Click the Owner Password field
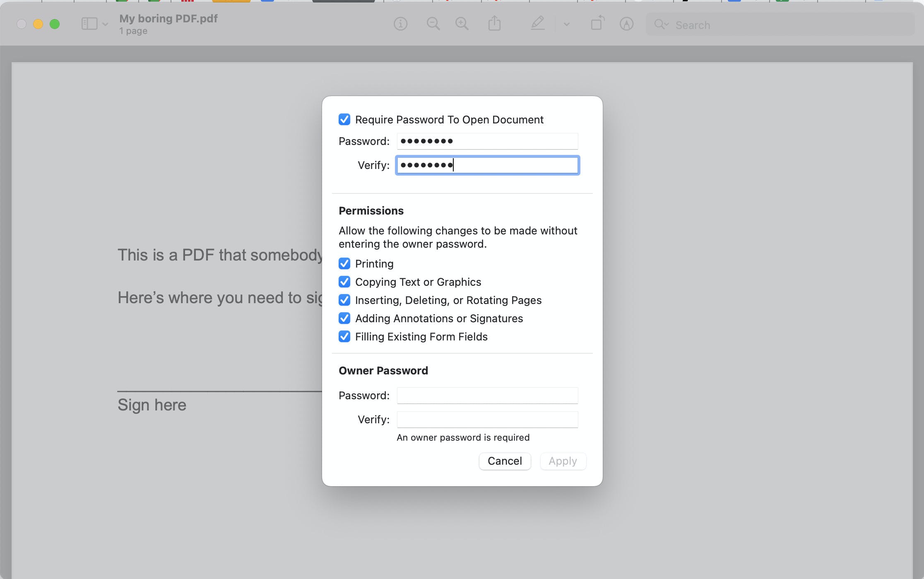The height and width of the screenshot is (579, 924). pyautogui.click(x=487, y=395)
